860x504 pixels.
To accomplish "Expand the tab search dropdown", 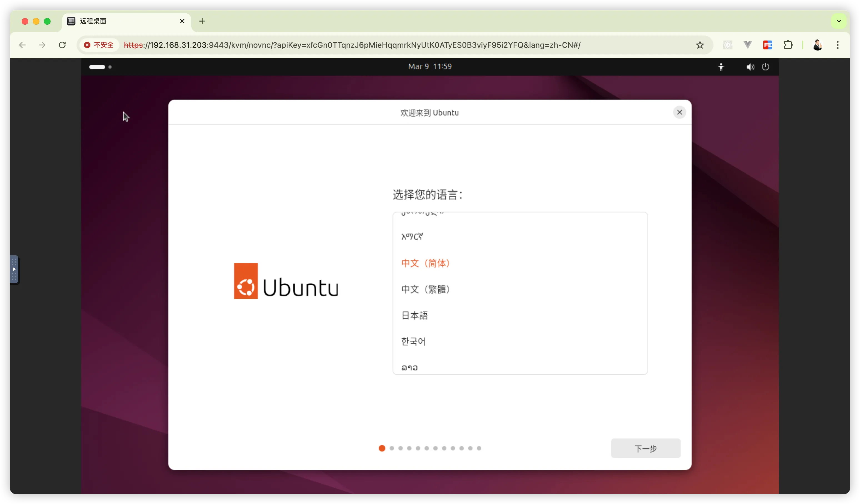I will (839, 21).
